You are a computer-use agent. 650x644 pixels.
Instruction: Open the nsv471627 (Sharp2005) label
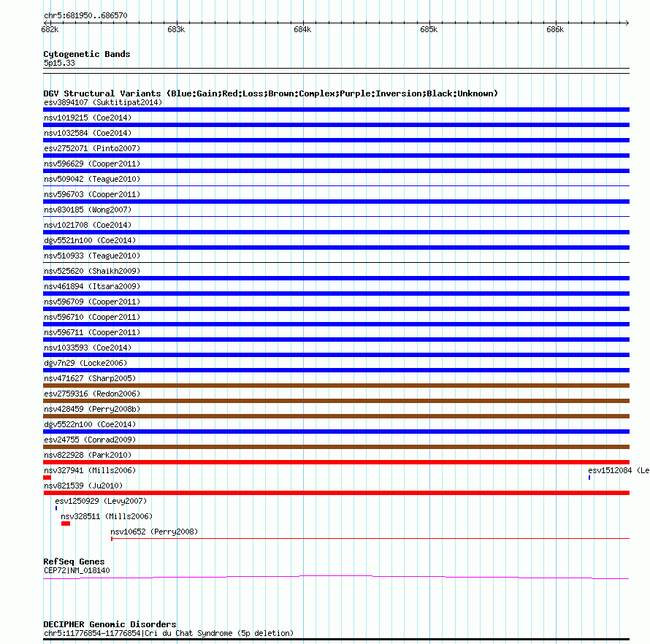pos(90,378)
